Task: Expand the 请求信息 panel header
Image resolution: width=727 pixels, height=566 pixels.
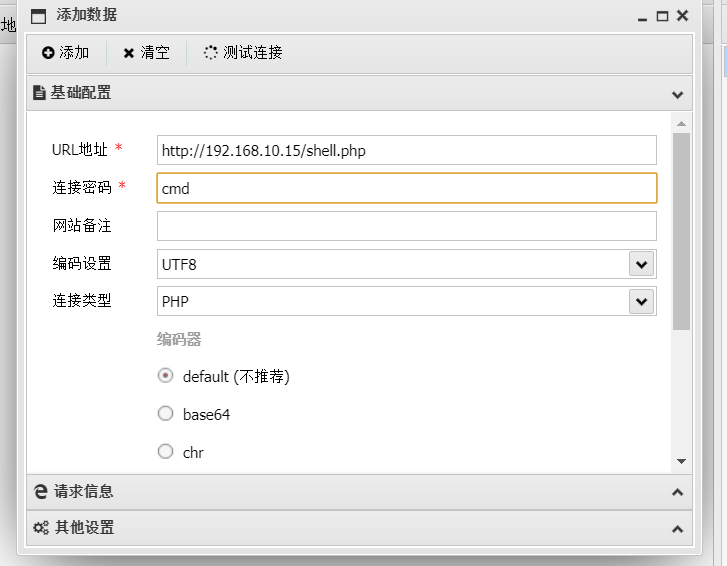Action: [x=359, y=492]
